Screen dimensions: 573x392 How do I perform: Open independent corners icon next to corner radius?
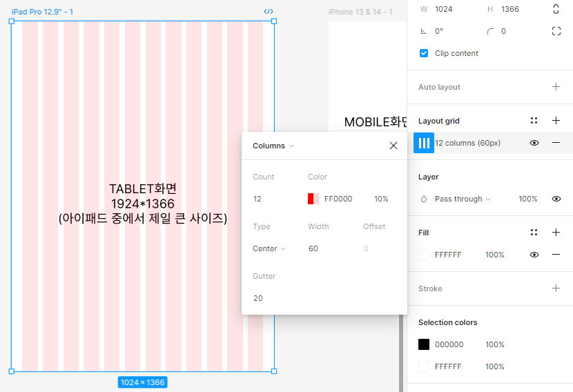point(556,31)
